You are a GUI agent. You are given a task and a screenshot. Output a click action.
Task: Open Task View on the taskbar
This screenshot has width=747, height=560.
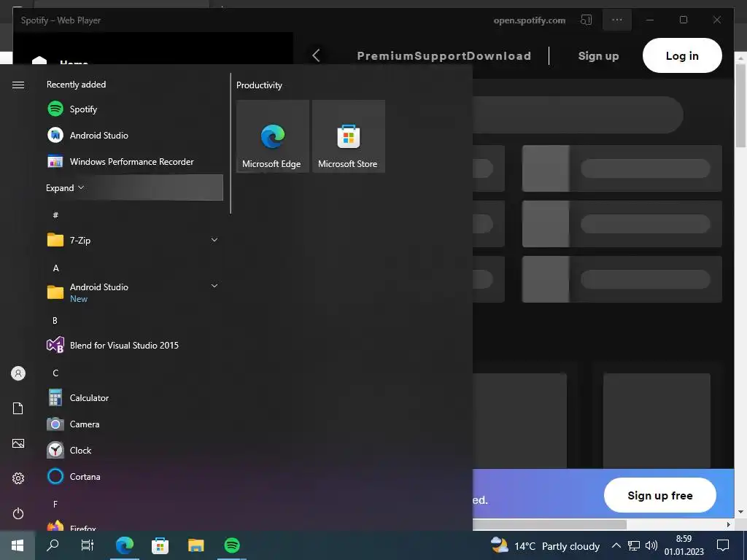[x=88, y=545]
